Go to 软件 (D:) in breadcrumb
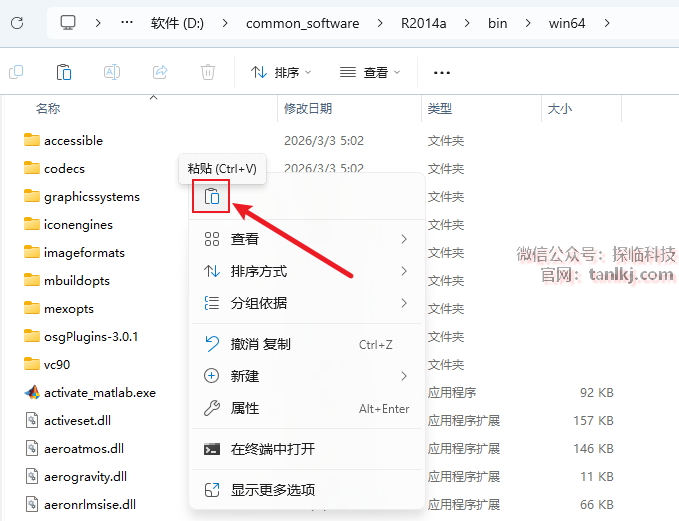The width and height of the screenshot is (679, 521). coord(177,23)
